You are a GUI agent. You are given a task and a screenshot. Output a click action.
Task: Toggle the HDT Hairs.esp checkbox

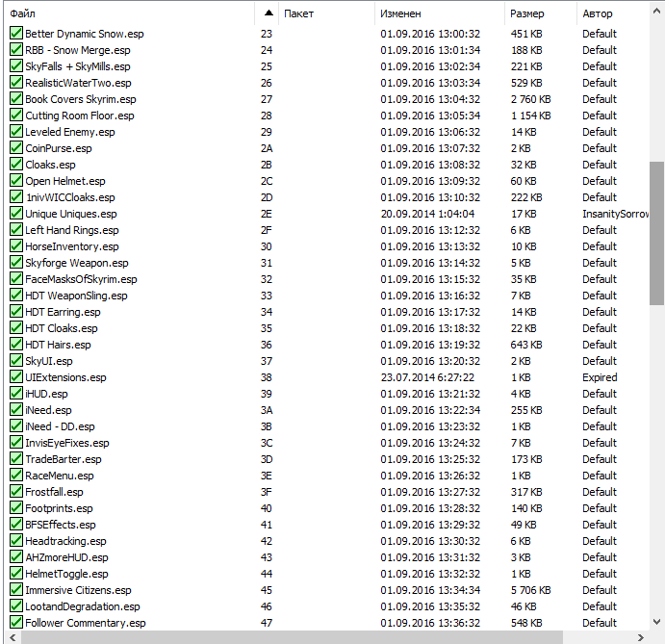(16, 344)
